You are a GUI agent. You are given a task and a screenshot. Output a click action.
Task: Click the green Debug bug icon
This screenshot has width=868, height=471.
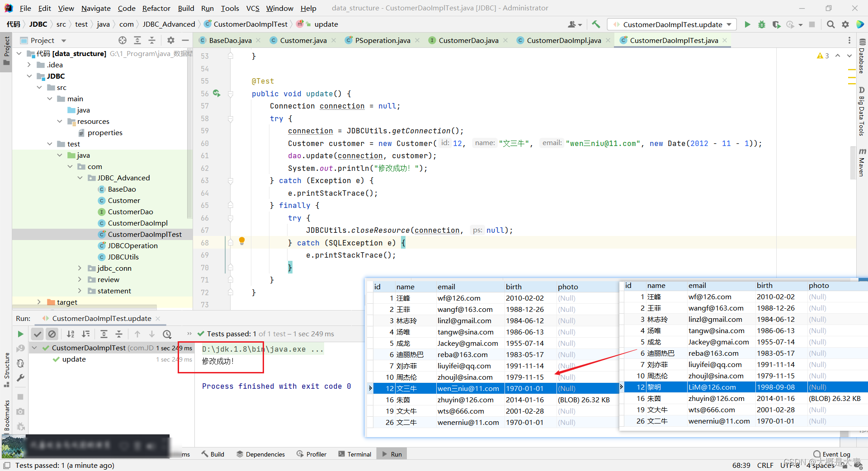pyautogui.click(x=762, y=24)
